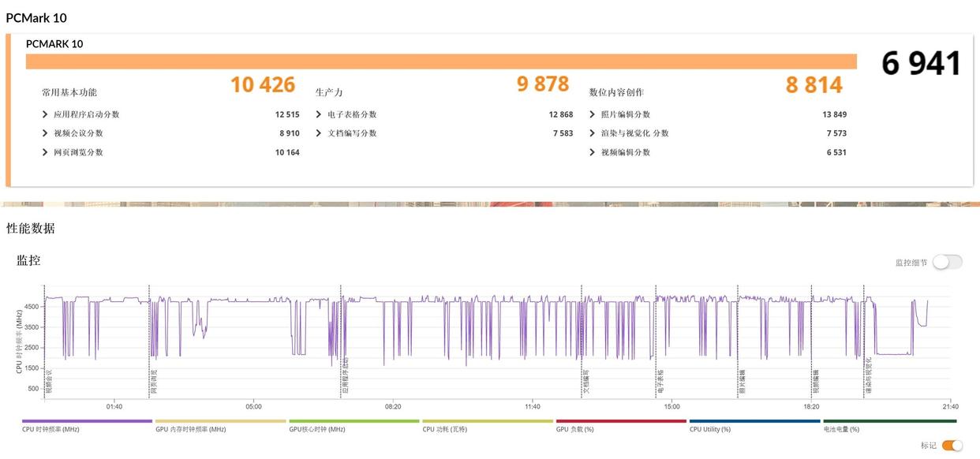Select the value 6 531
The image size is (980, 459).
click(836, 152)
